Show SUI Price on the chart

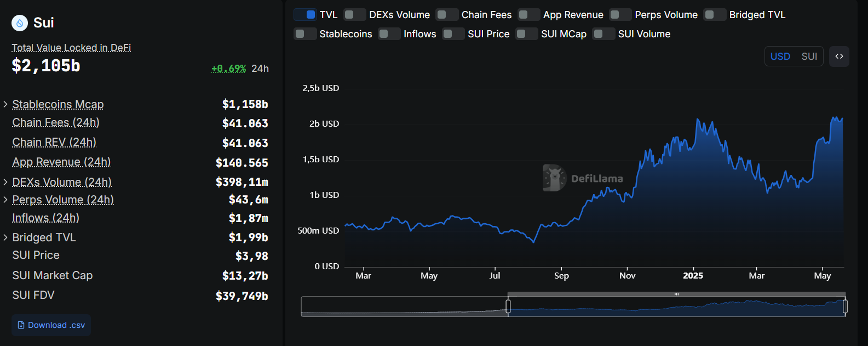453,34
